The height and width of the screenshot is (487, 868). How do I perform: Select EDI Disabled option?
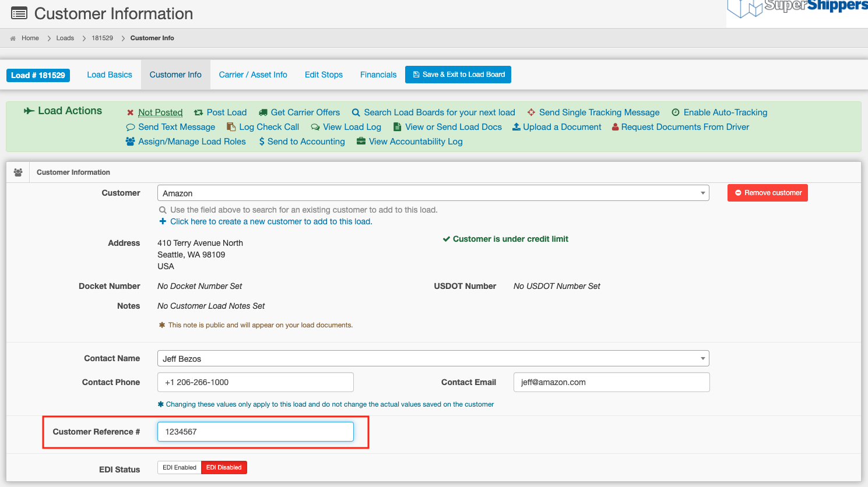(x=224, y=467)
